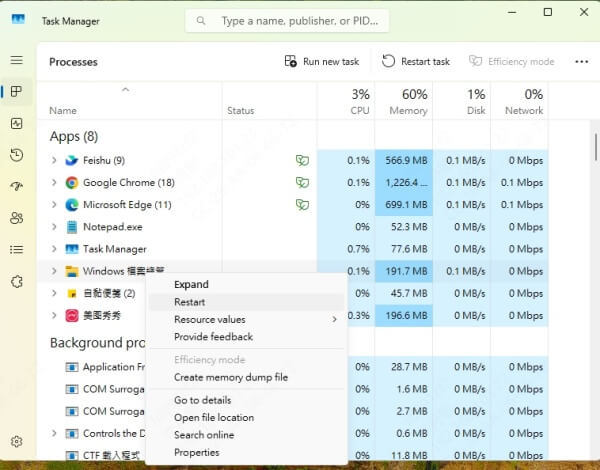
Task: Click Feishu efficiency mode leaf icon
Action: [302, 160]
